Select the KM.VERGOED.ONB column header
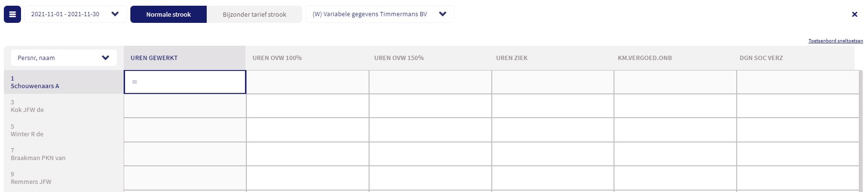The image size is (868, 192). coord(645,58)
